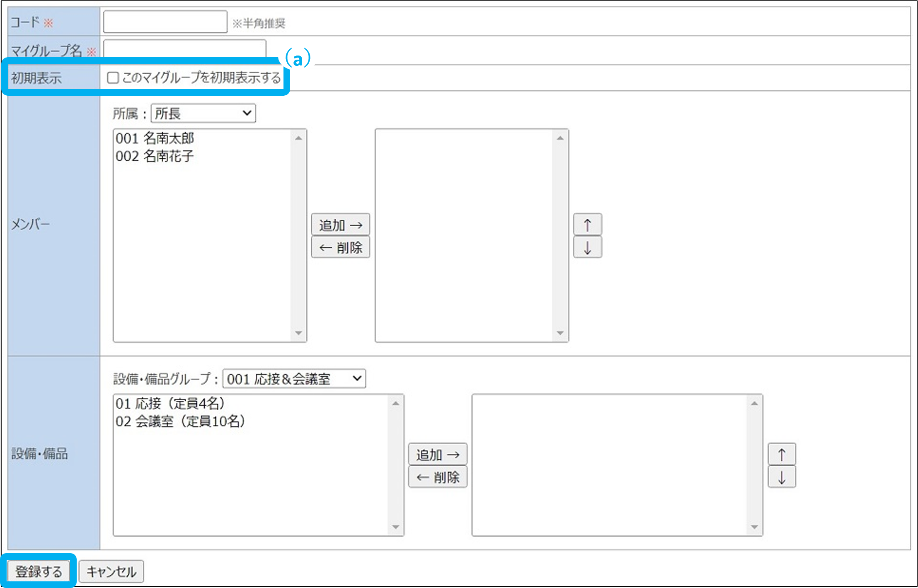Select equipment 01 応接（定員4名）
Image resolution: width=918 pixels, height=588 pixels.
pos(170,403)
